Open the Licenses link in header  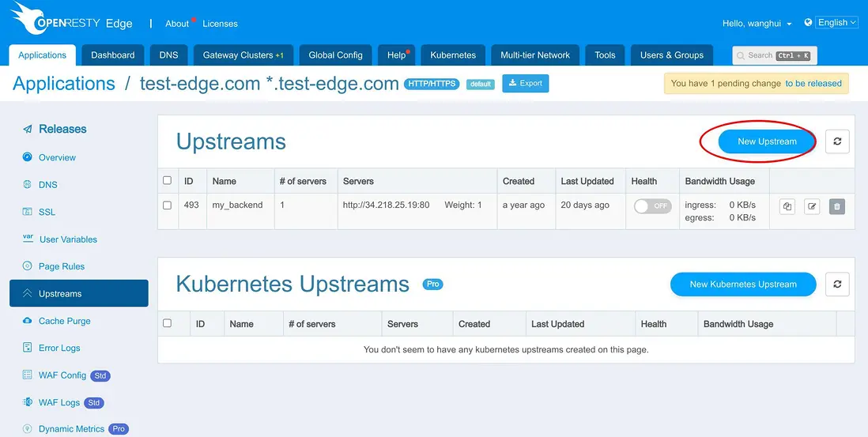click(220, 24)
